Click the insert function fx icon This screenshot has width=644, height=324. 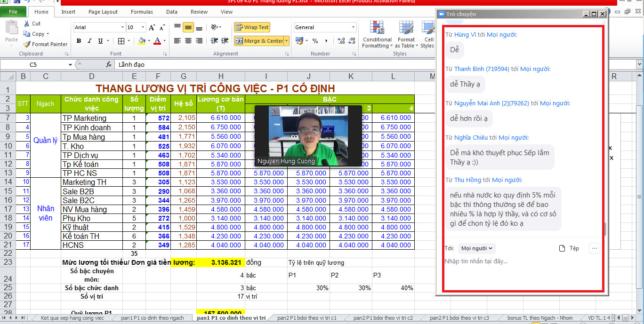tap(109, 64)
